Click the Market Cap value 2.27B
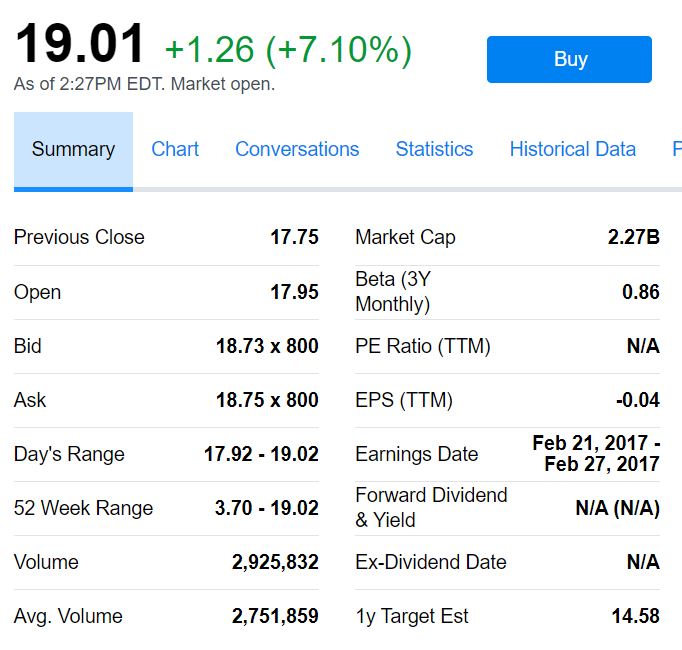This screenshot has height=650, width=682. tap(633, 237)
